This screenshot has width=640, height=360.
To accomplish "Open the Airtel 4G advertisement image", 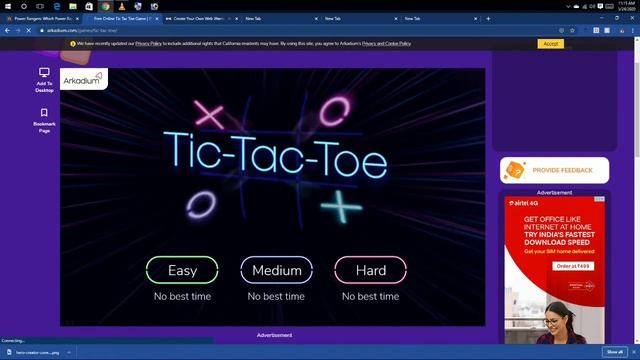I will point(554,270).
